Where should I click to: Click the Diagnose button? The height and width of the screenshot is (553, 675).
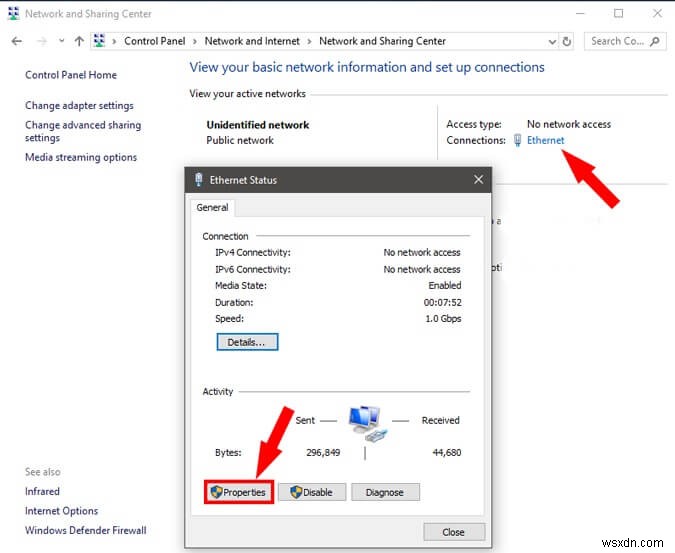pyautogui.click(x=385, y=492)
